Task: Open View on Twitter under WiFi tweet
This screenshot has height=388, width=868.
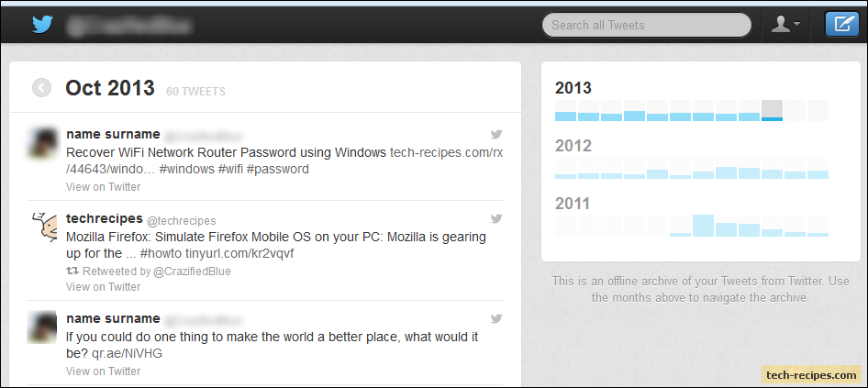Action: [103, 186]
